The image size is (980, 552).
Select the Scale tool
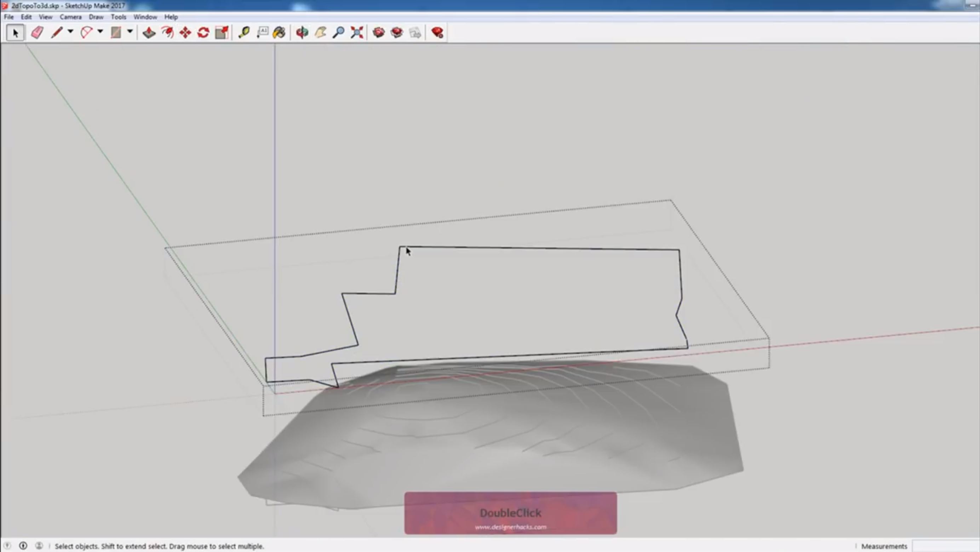(222, 33)
